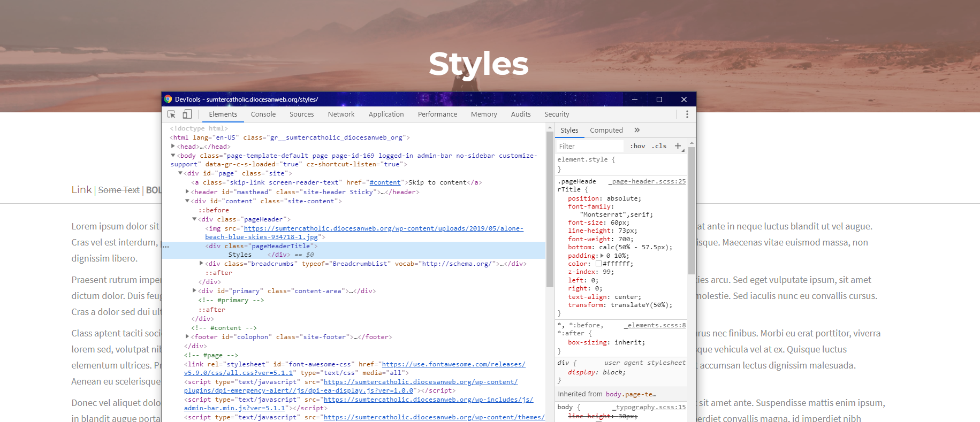Toggle the :hov element state panel
The height and width of the screenshot is (422, 980).
[637, 146]
